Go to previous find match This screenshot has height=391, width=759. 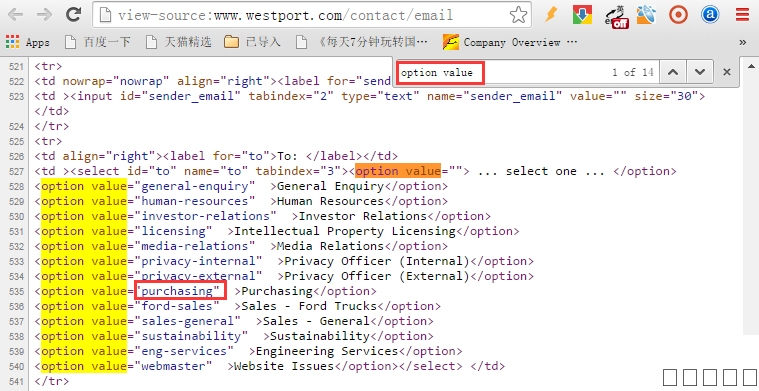(x=673, y=72)
